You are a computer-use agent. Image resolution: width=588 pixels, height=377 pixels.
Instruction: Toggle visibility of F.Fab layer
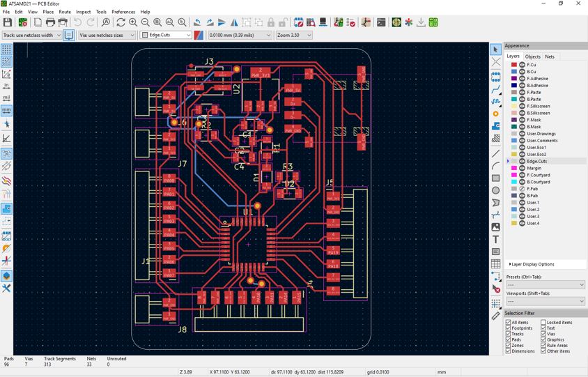point(522,189)
